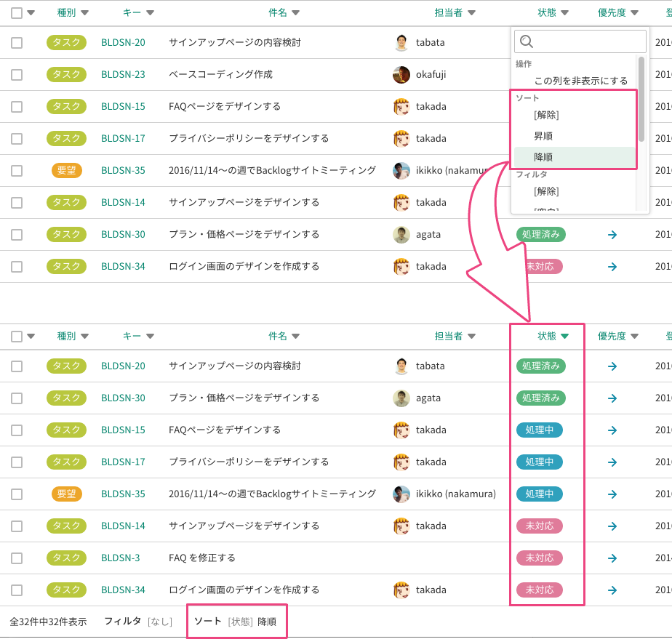Click okafuji's avatar next to BLDSN-23

402,74
